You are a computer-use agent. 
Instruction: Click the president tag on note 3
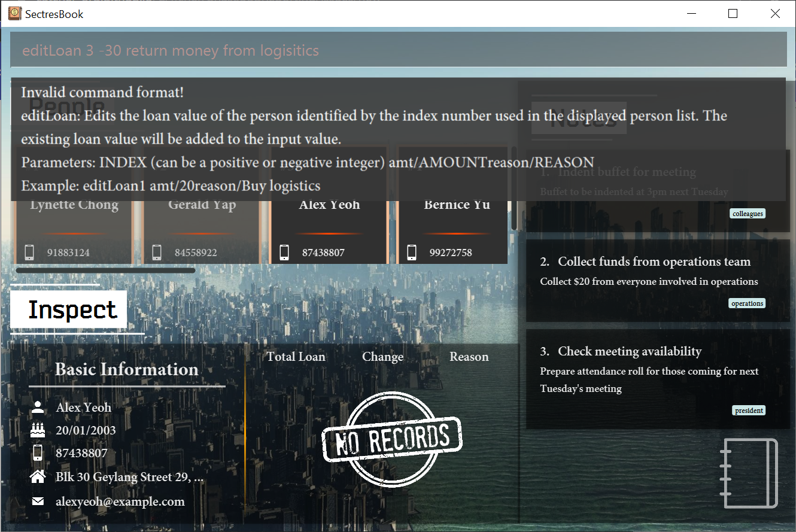pyautogui.click(x=749, y=411)
